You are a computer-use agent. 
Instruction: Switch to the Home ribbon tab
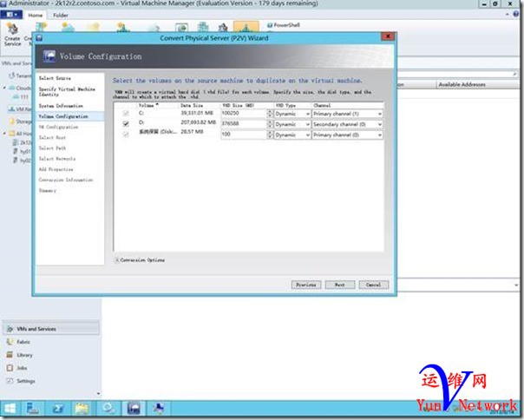click(35, 15)
